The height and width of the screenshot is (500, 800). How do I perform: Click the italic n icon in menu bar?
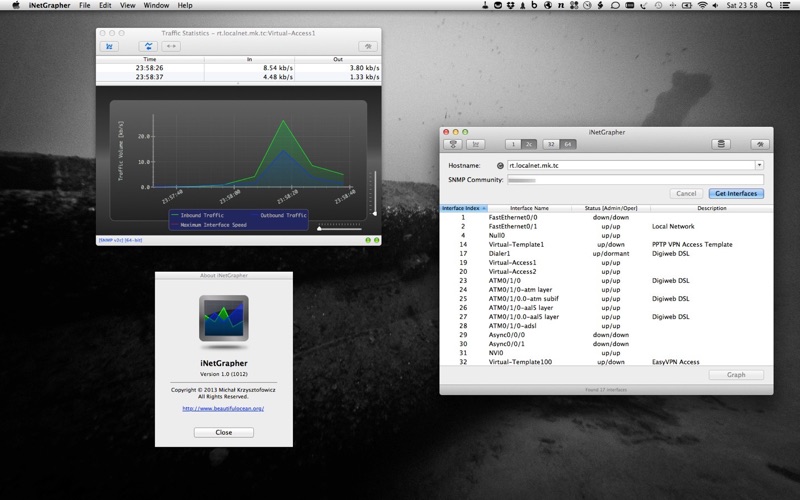561,5
